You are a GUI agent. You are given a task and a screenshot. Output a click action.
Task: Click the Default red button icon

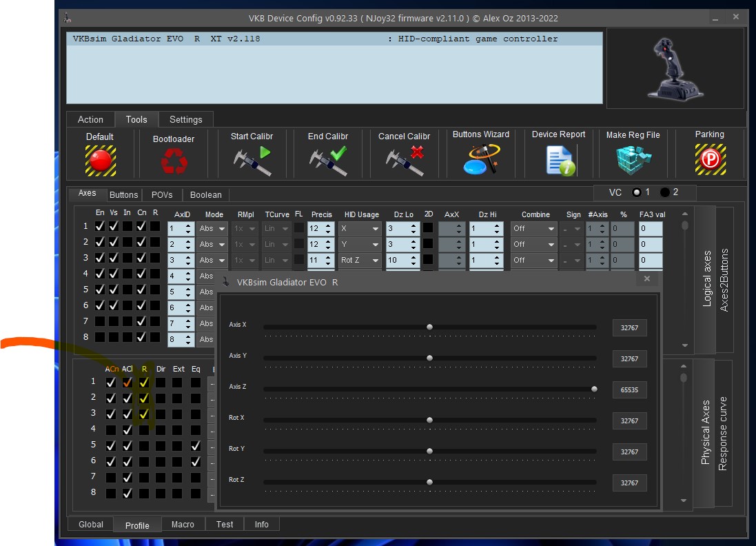[101, 161]
